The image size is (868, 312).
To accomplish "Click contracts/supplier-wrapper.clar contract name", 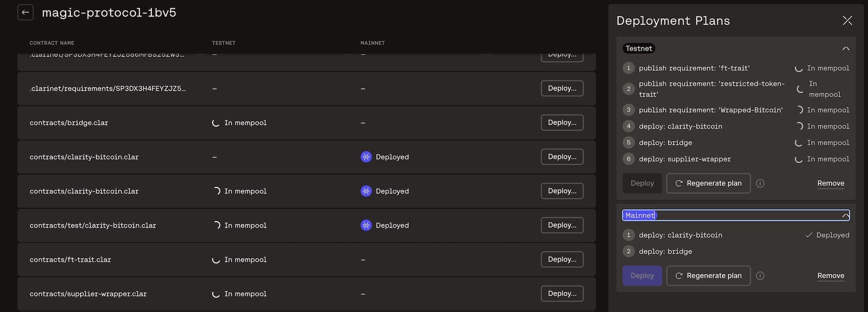I will tap(88, 294).
